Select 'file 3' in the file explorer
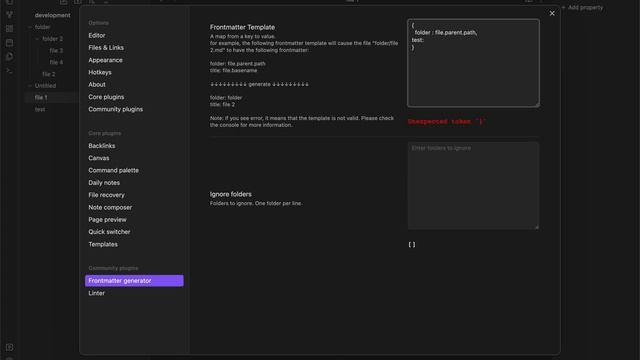 coord(56,51)
